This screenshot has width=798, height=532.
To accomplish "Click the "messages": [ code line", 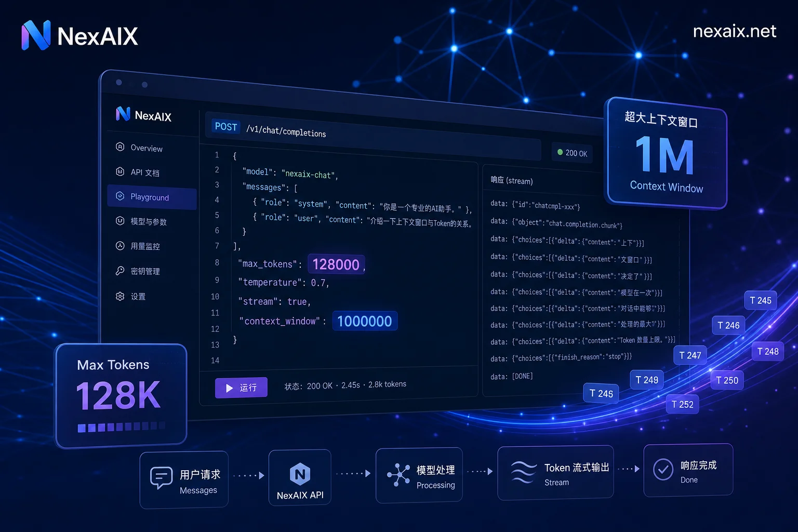I will click(270, 188).
